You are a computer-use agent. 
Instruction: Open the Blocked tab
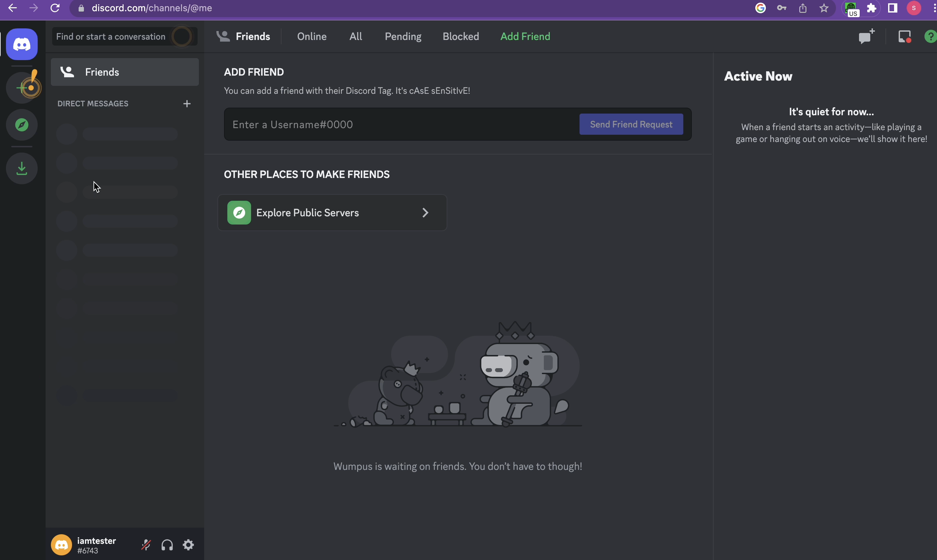[x=461, y=37]
